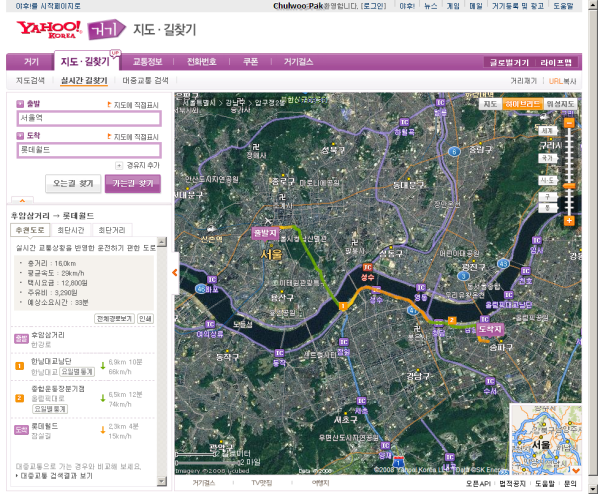Click the route panel scrollbar down arrow
The height and width of the screenshot is (494, 598).
point(162,481)
